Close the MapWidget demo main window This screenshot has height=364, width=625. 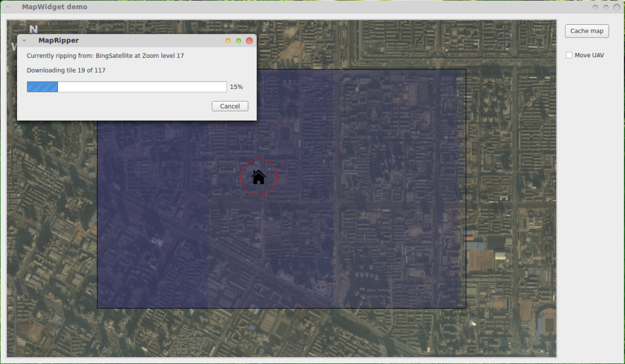coord(616,7)
